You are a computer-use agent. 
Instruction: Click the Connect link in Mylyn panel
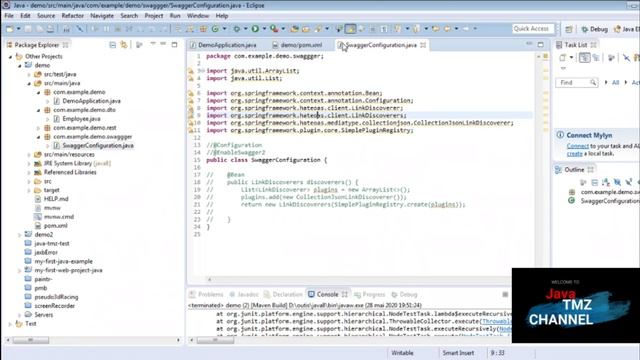(578, 146)
